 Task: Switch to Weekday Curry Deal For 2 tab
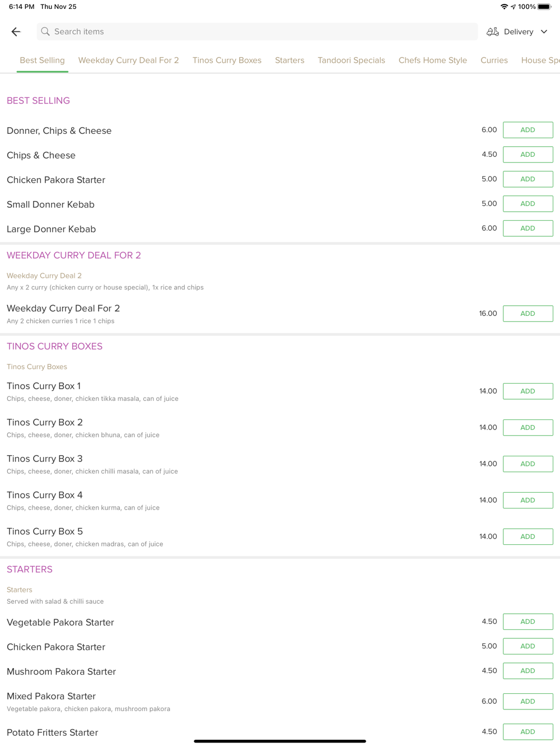click(x=128, y=60)
